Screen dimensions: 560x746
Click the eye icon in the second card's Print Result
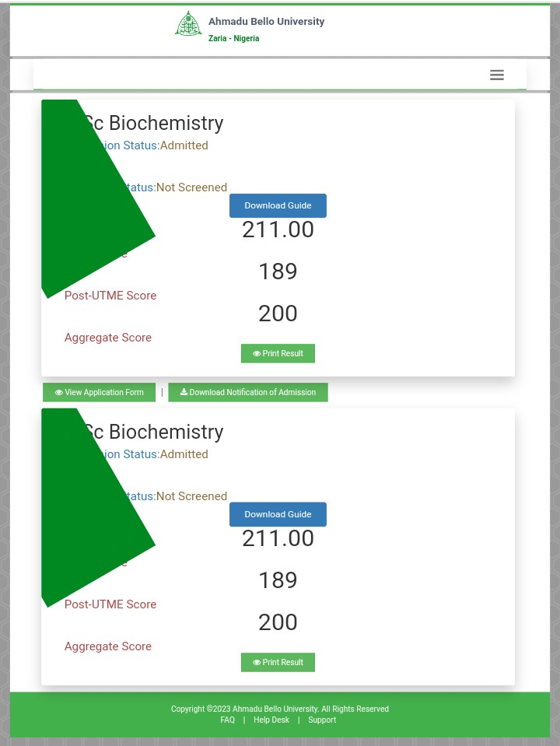[x=257, y=663]
